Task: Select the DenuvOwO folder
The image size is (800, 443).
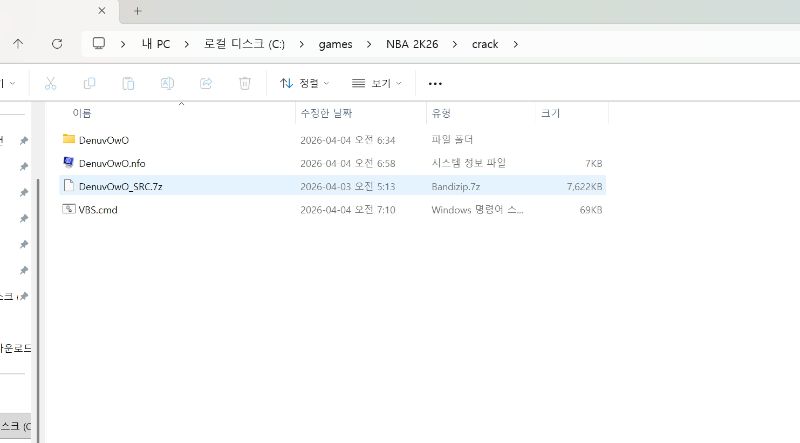Action: (103, 140)
